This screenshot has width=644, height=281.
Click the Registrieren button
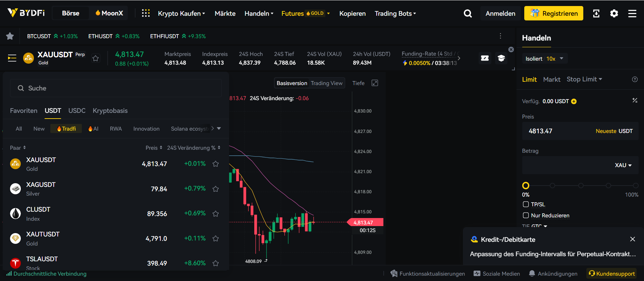553,13
